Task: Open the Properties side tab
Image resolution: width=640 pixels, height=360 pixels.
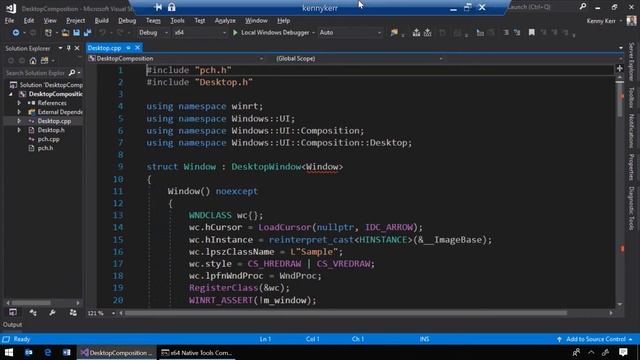Action: coord(631,167)
